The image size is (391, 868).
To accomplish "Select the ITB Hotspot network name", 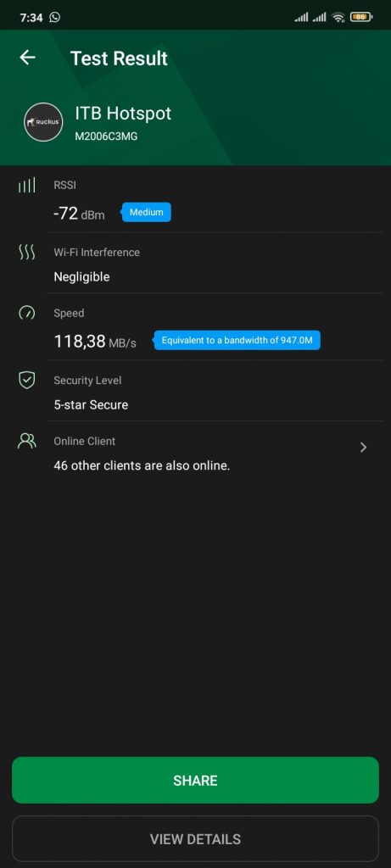I will click(123, 114).
